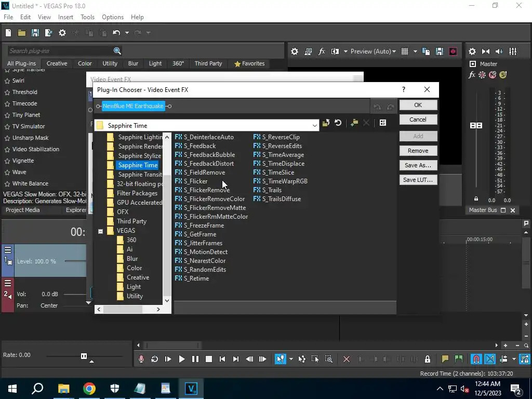Click the Master Bus audio properties gear

tap(472, 51)
